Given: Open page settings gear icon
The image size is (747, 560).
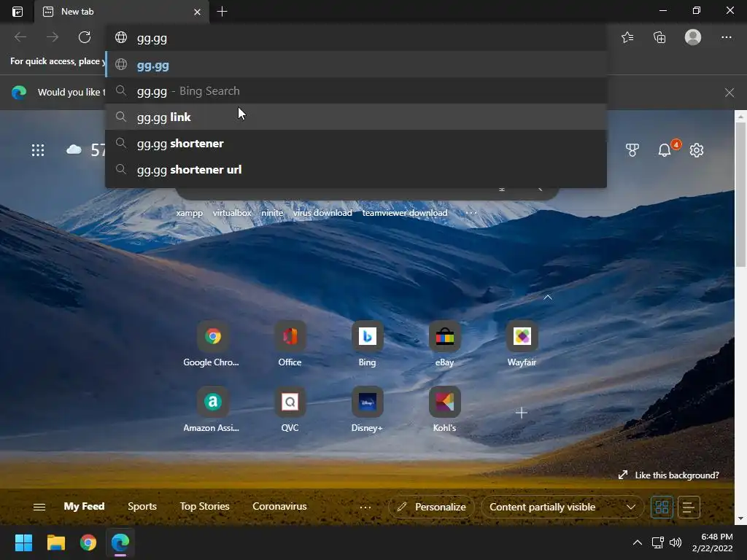Looking at the screenshot, I should pyautogui.click(x=697, y=150).
